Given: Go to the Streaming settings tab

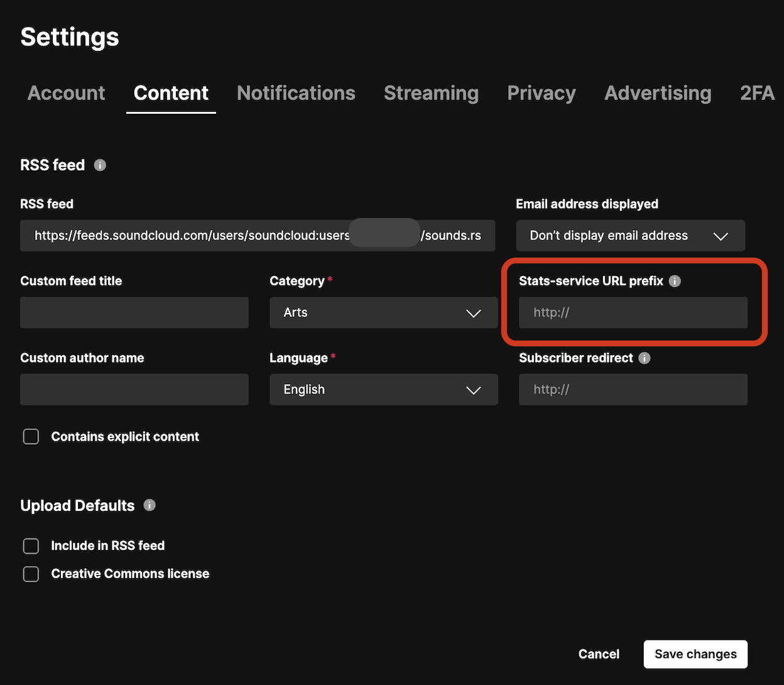Looking at the screenshot, I should [431, 93].
